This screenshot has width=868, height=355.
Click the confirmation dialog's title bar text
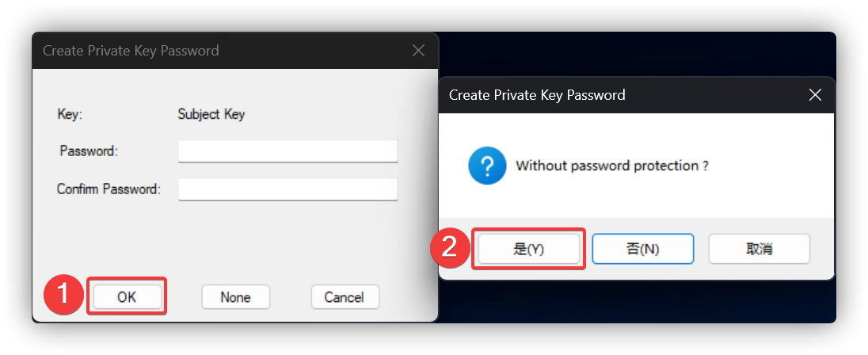[537, 95]
